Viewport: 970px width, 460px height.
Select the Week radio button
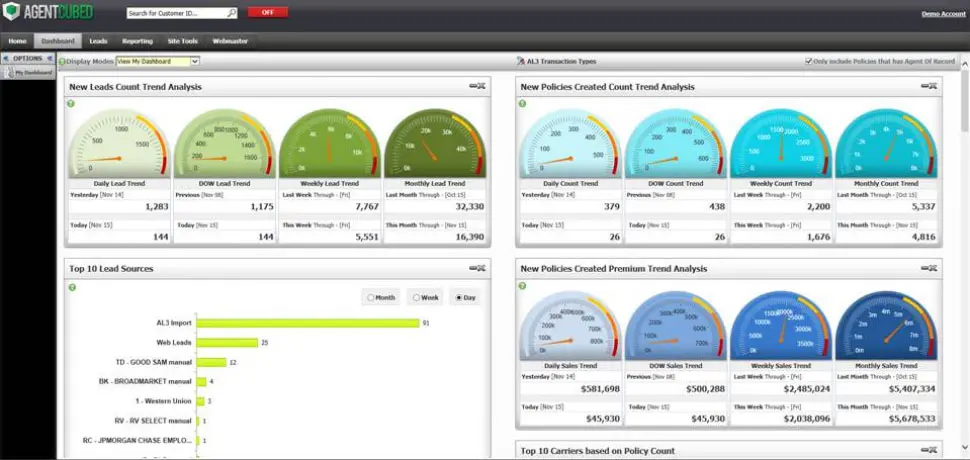pos(415,297)
